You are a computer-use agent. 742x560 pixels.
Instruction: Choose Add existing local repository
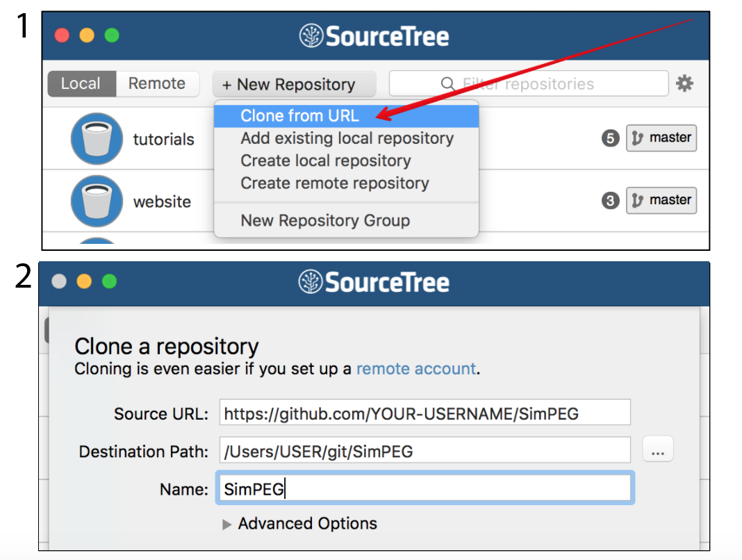347,138
